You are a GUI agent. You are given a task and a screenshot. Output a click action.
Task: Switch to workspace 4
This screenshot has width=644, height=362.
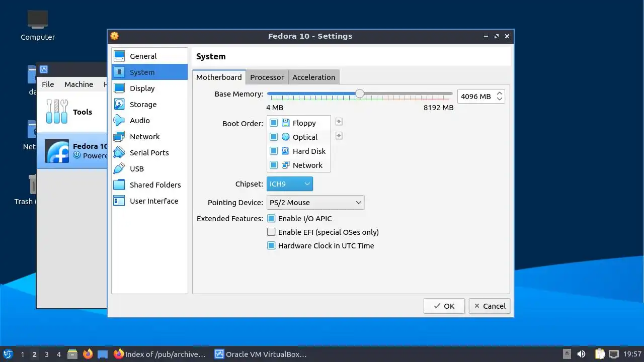[58, 354]
